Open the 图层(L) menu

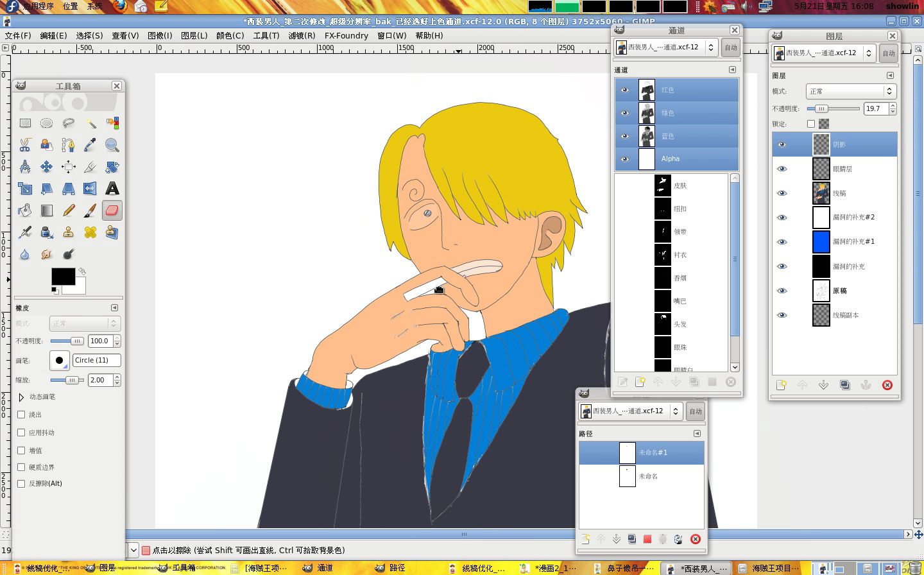[x=194, y=35]
